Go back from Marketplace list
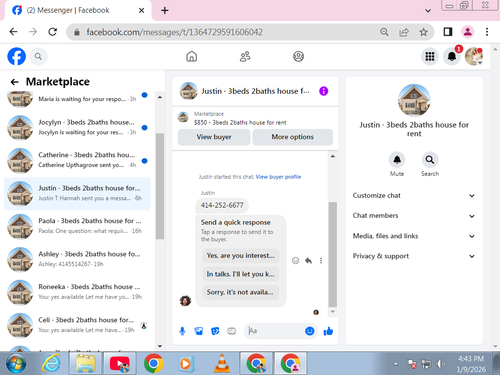Viewport: 500px width, 375px height. (x=14, y=82)
